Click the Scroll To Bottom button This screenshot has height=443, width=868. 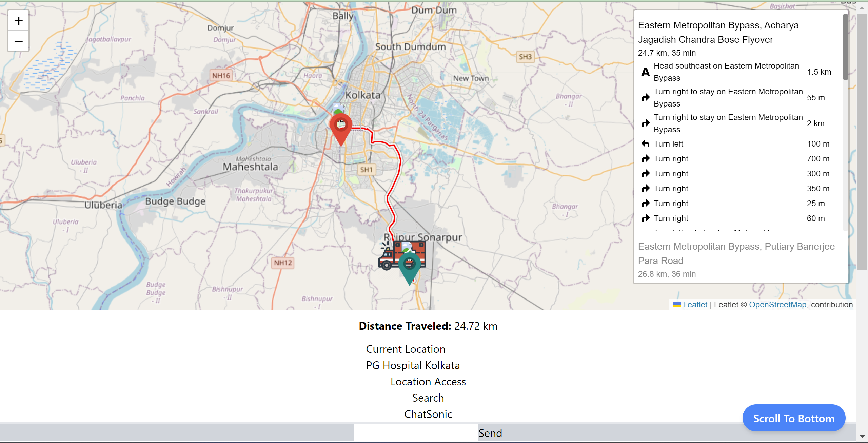(793, 418)
